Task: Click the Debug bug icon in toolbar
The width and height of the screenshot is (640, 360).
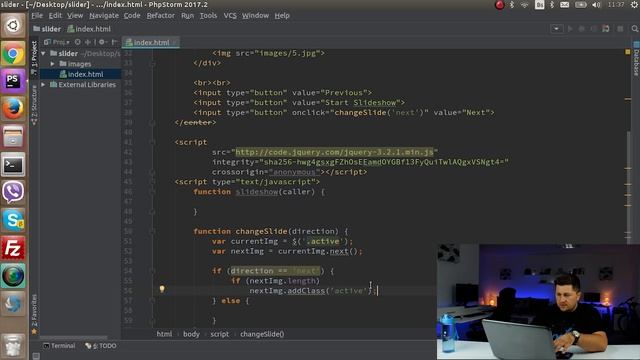Action: 582,29
